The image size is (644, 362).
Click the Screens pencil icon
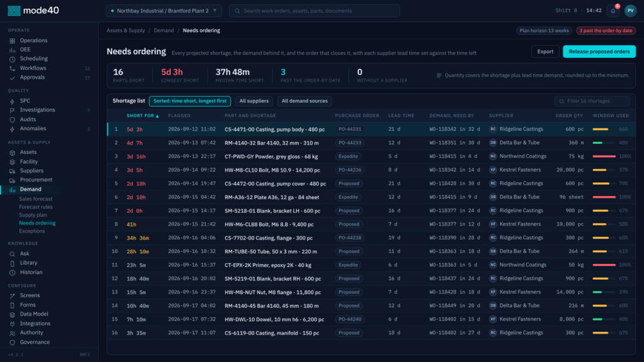tap(13, 295)
